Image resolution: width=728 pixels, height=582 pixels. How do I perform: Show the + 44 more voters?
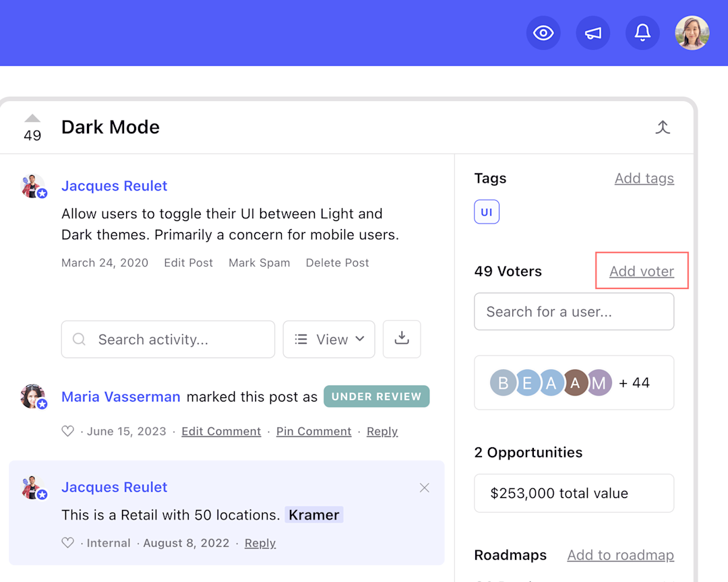click(634, 383)
